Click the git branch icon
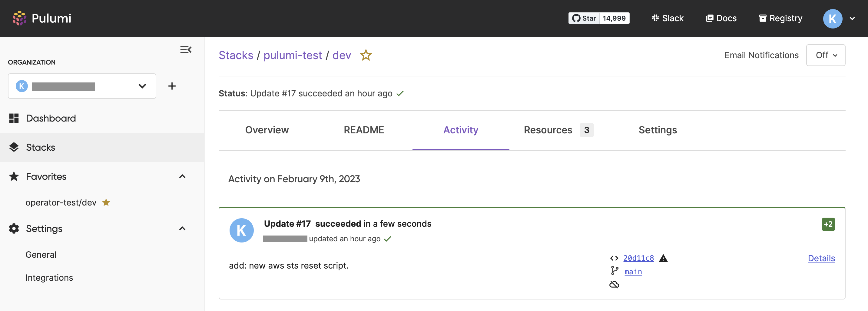 615,270
